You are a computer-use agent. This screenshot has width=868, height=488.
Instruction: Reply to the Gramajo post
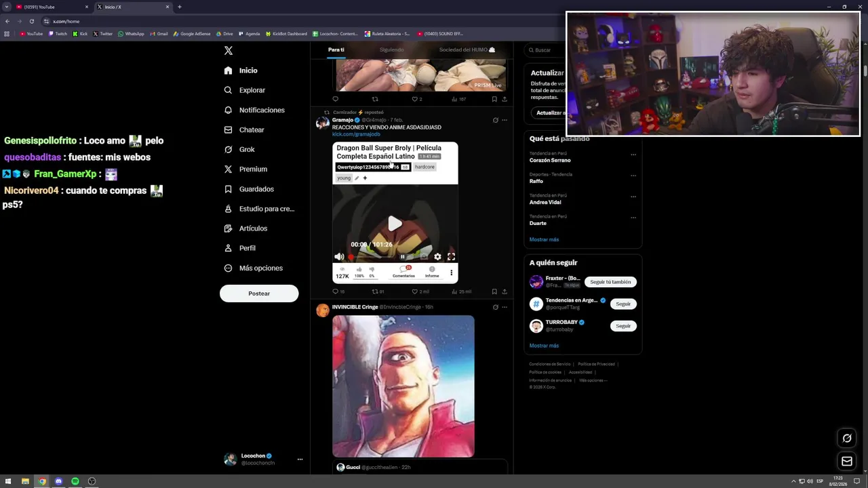pyautogui.click(x=335, y=291)
